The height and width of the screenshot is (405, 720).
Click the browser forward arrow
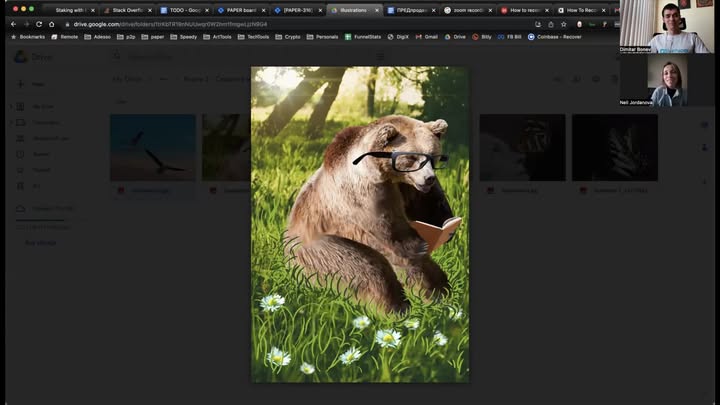(26, 24)
